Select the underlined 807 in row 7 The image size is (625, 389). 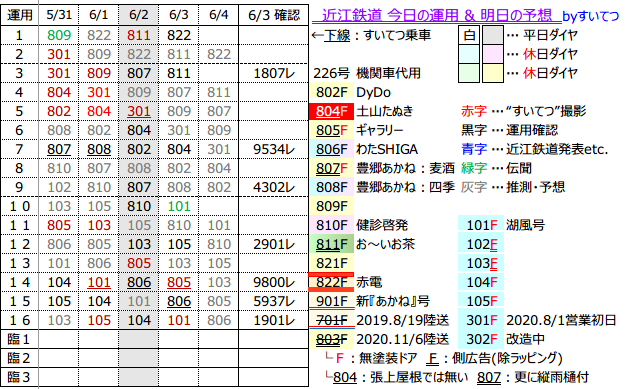click(x=59, y=149)
